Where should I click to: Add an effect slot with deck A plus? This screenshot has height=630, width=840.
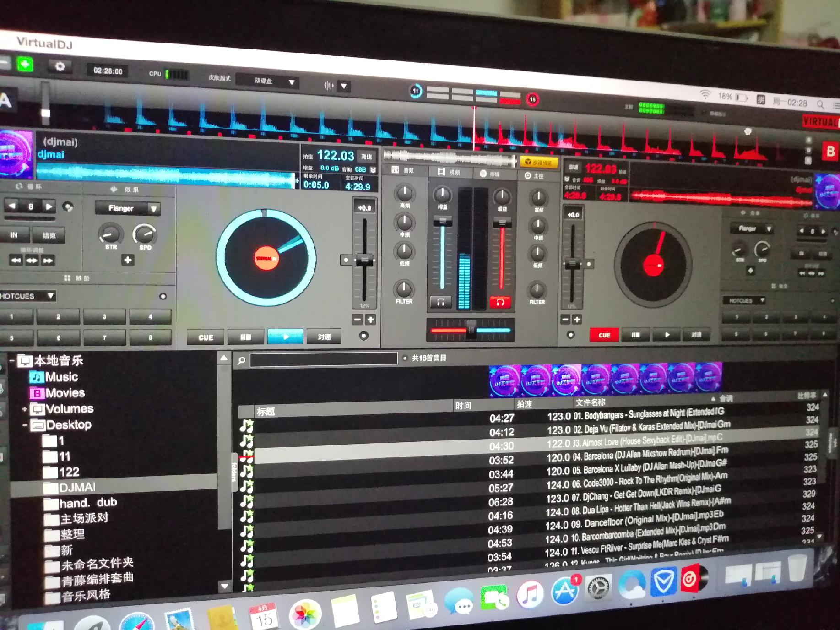click(128, 261)
